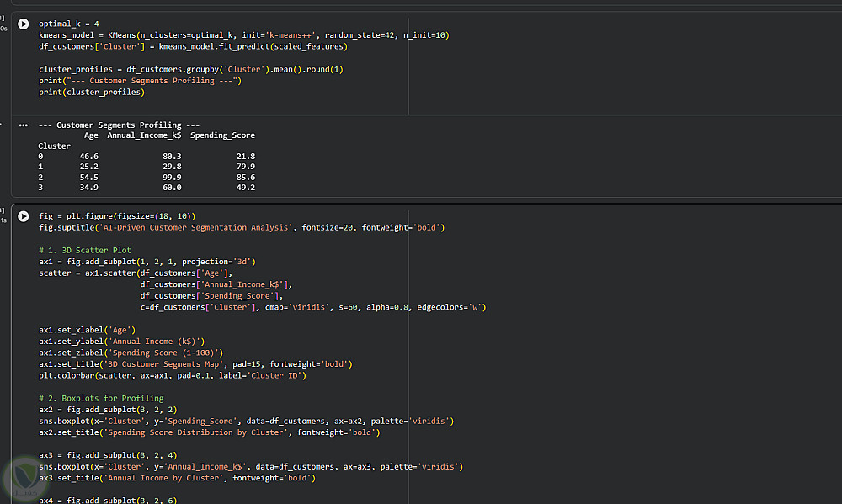
Task: Click the Age value 46.6 for cluster 0
Action: (x=88, y=157)
